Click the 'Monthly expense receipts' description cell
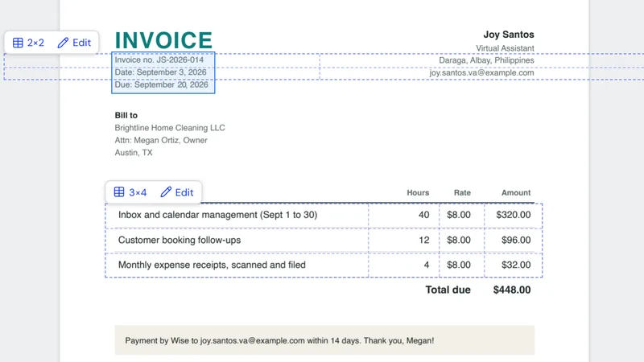644x362 pixels. coord(237,265)
